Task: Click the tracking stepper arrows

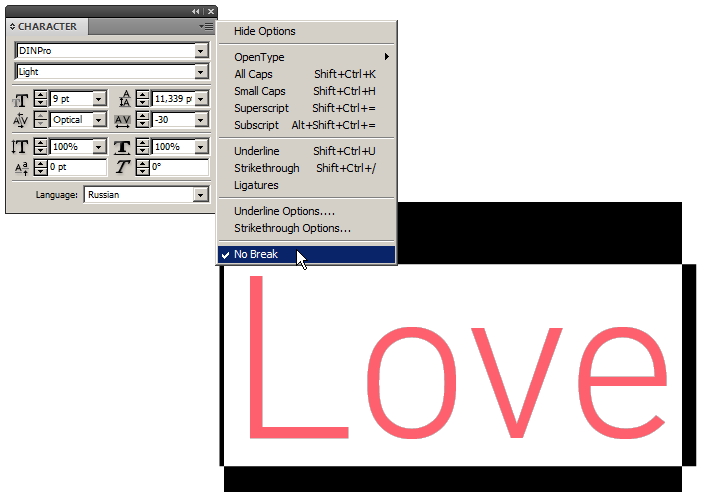Action: pyautogui.click(x=142, y=120)
